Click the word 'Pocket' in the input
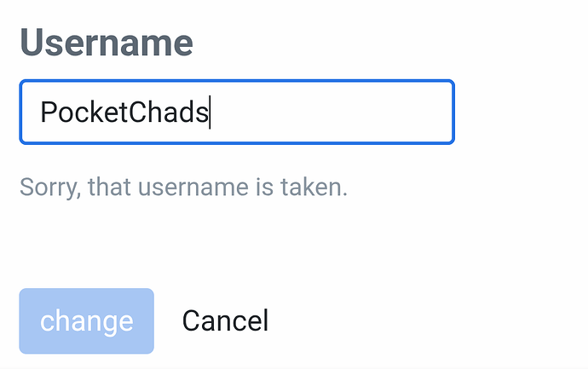Image resolution: width=588 pixels, height=369 pixels. (78, 112)
